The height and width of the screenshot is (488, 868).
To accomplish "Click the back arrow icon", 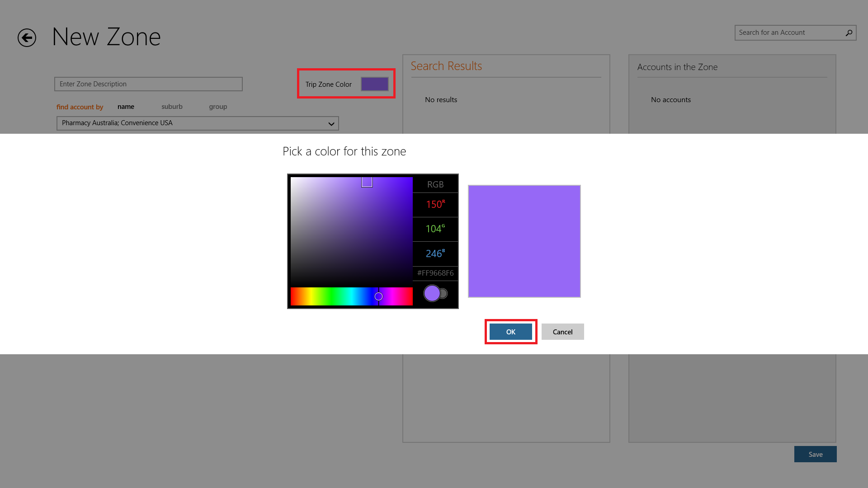I will click(27, 38).
